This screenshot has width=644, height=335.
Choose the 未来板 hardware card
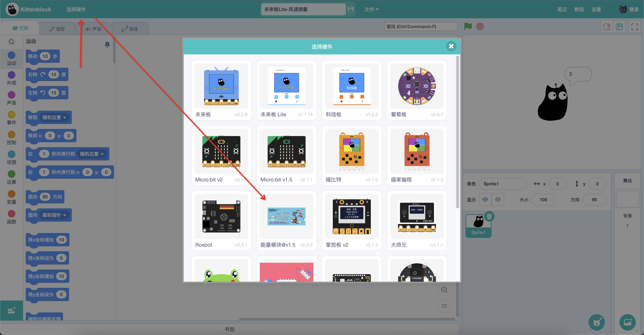click(x=221, y=90)
